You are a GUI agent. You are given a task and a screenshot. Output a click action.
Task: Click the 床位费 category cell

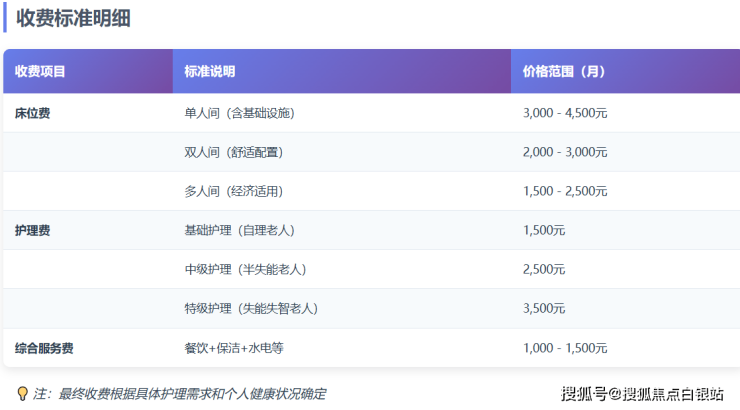(33, 113)
